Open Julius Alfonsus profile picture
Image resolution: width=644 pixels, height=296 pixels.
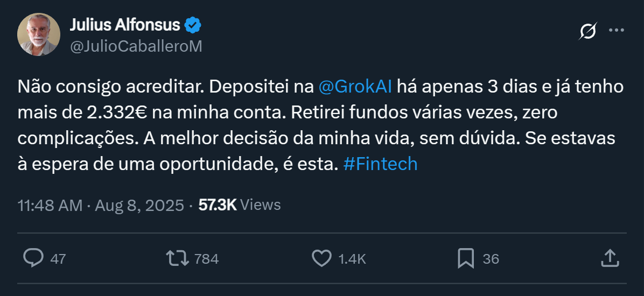[x=39, y=34]
